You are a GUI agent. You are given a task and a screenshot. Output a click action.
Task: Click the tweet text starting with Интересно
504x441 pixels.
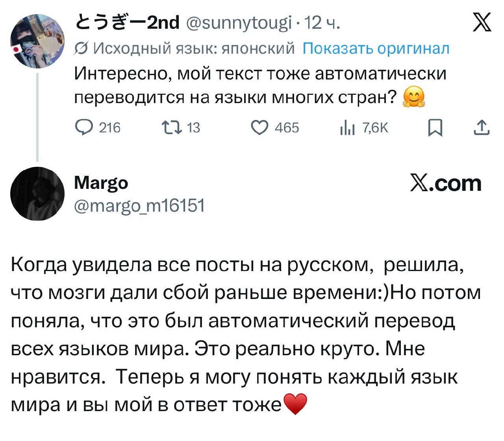click(x=260, y=85)
